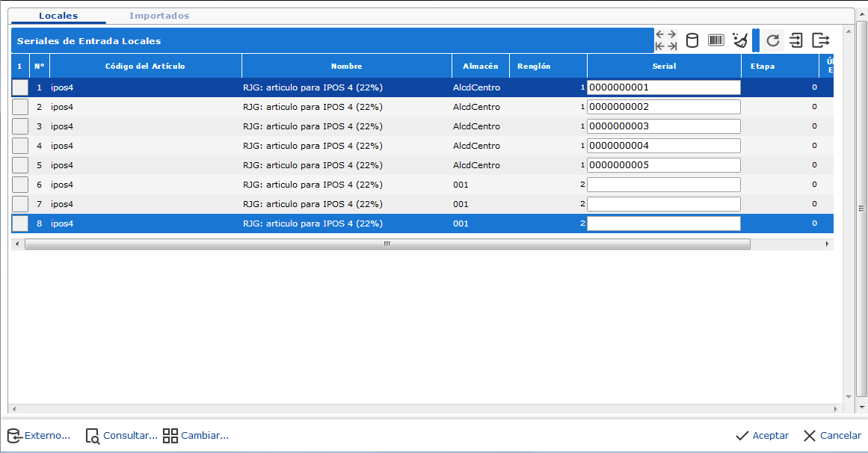The image size is (868, 453).
Task: Check the checkbox for row 4
Action: [x=20, y=146]
